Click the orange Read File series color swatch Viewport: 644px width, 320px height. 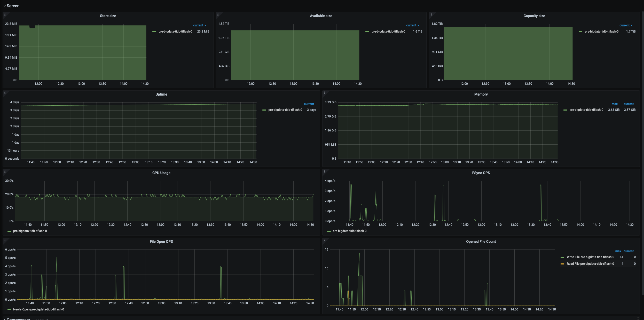click(x=562, y=264)
